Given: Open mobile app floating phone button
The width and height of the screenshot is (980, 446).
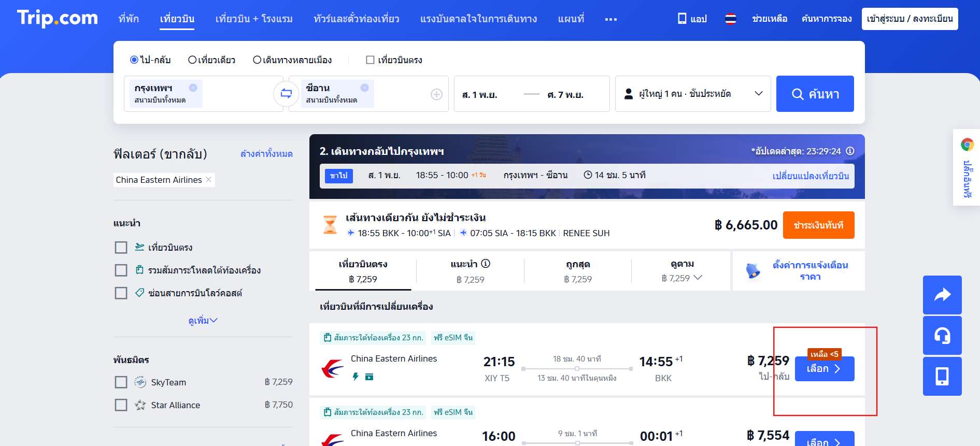Looking at the screenshot, I should coord(942,377).
